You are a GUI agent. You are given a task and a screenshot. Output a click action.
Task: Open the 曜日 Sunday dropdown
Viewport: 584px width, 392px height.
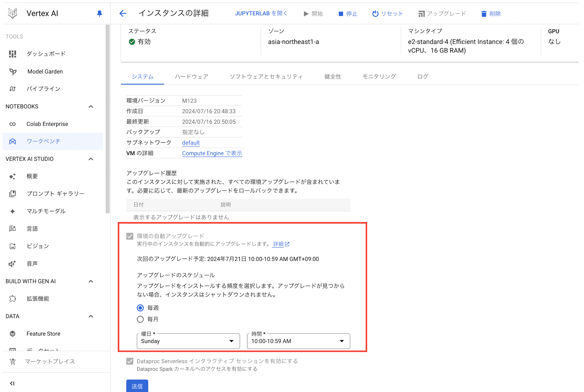coord(188,341)
